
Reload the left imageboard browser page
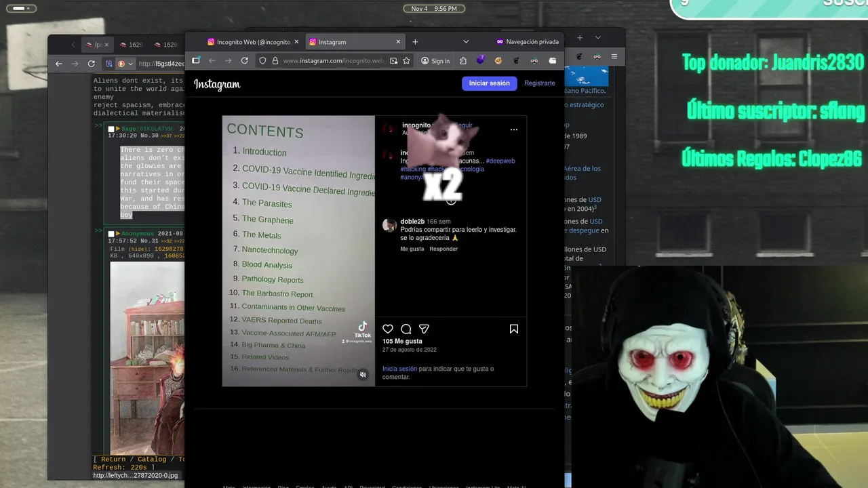click(x=91, y=64)
